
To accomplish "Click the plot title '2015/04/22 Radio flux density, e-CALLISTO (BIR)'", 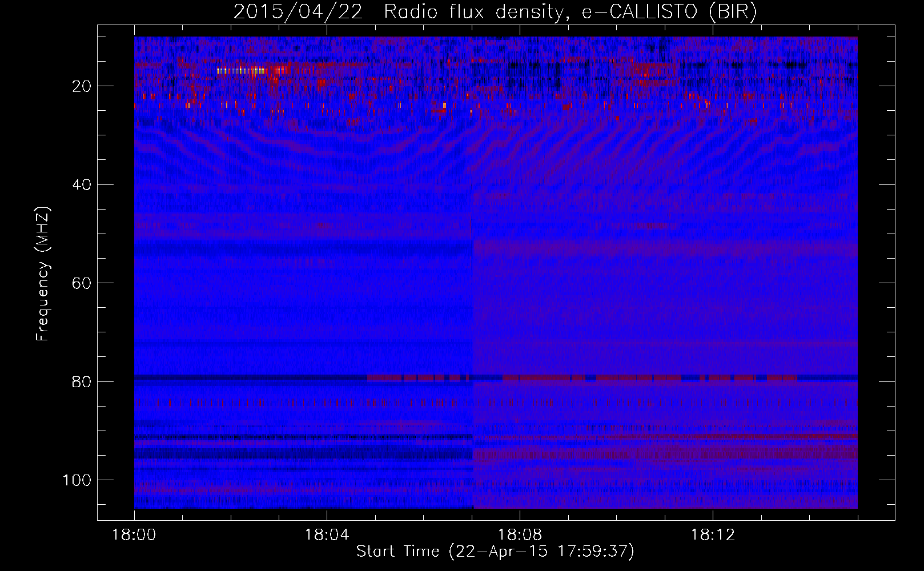I will pos(495,11).
